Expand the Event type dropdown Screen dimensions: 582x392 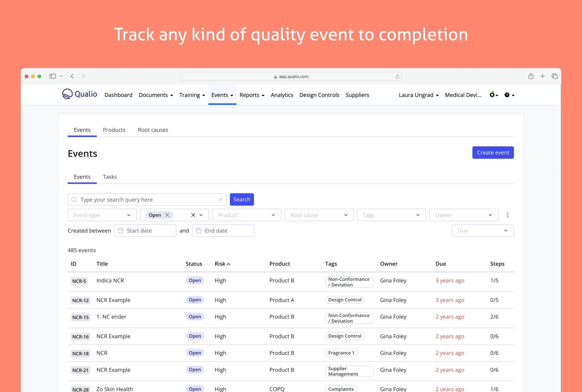[x=102, y=215]
